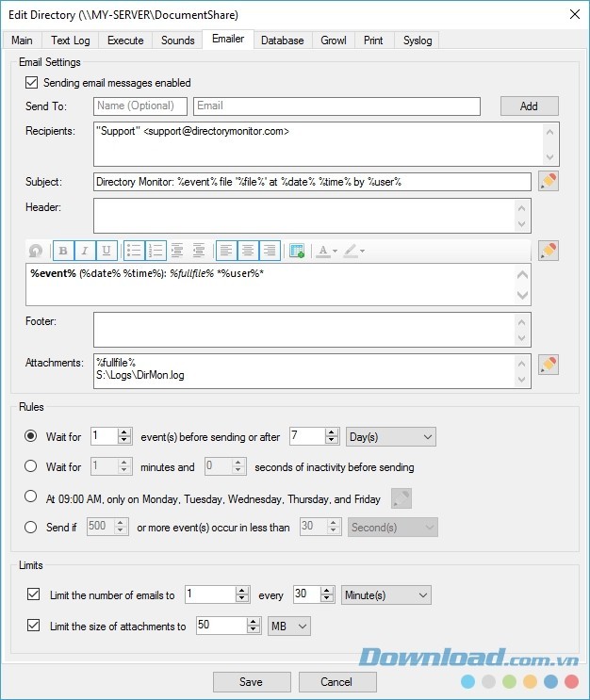Open the font color dropdown arrow
Viewport: 590px width, 700px height.
335,251
